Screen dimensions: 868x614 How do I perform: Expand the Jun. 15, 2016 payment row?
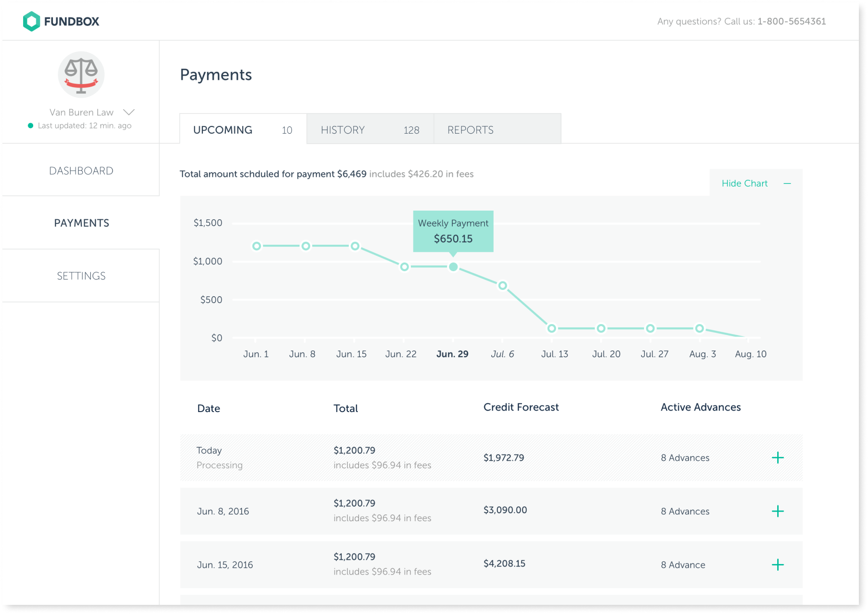(x=777, y=564)
